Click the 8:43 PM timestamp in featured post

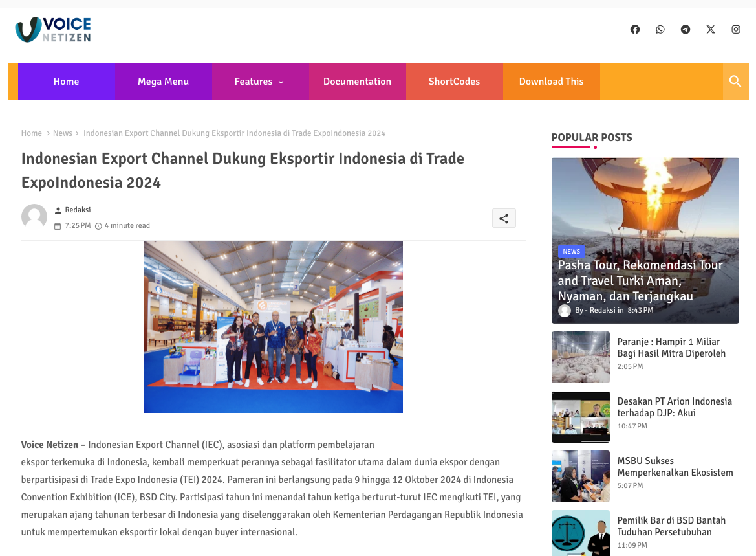click(x=640, y=310)
